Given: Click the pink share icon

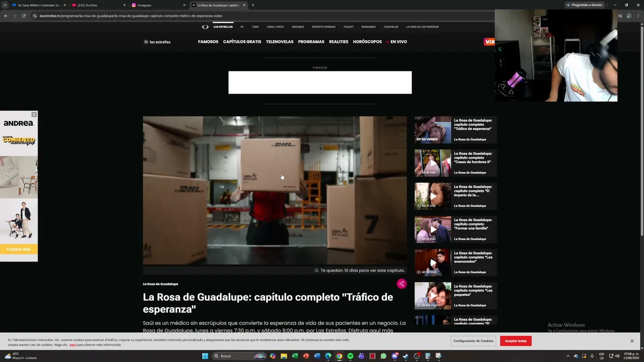Looking at the screenshot, I should 401,284.
